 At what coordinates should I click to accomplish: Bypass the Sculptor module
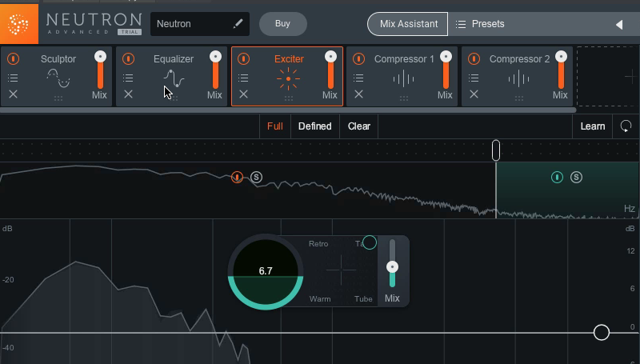pyautogui.click(x=13, y=58)
